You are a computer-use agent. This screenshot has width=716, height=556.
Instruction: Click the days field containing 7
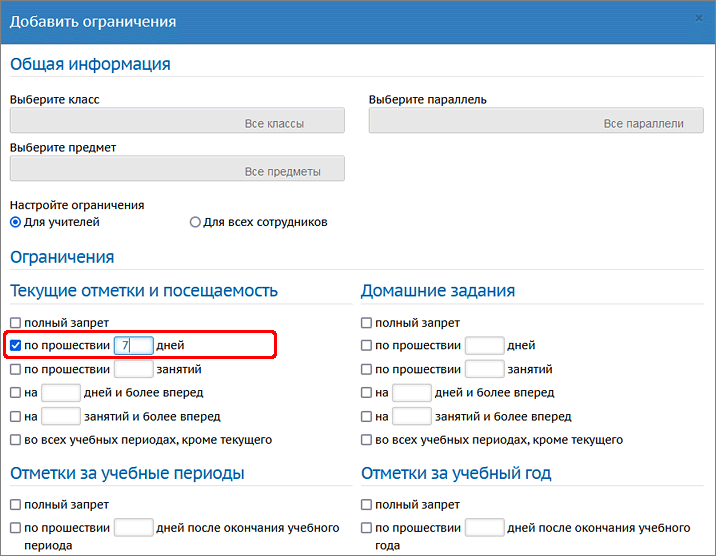click(x=133, y=346)
